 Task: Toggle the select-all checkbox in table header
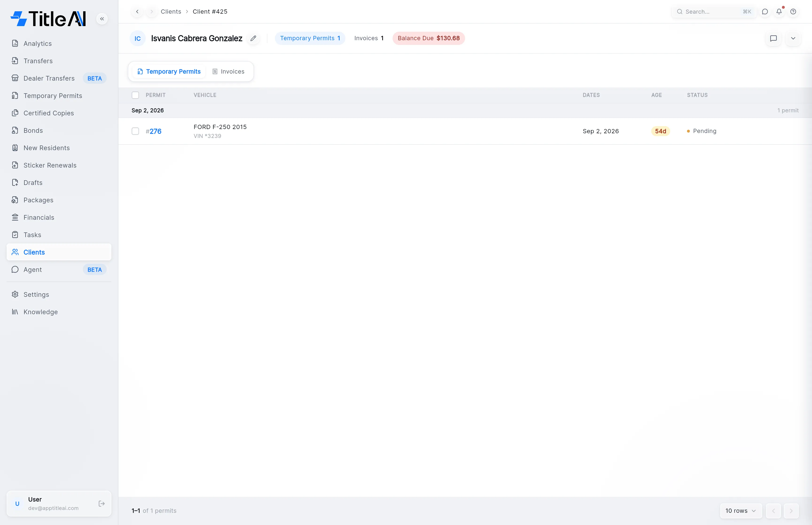point(135,95)
